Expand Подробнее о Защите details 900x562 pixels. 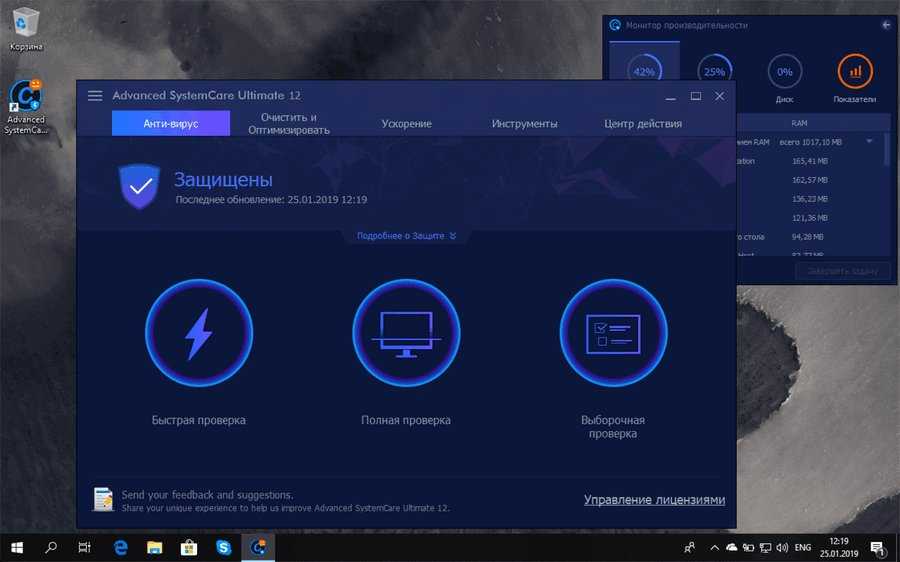406,236
